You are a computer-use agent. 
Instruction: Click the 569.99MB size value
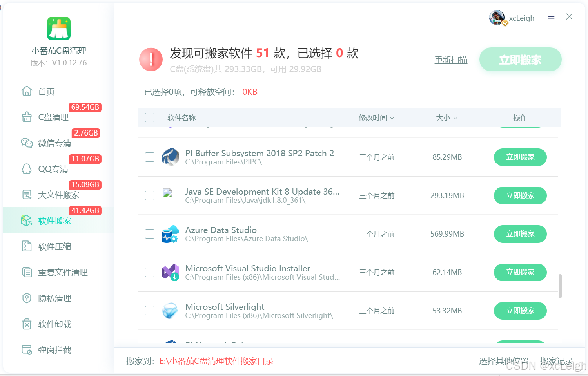pos(447,234)
